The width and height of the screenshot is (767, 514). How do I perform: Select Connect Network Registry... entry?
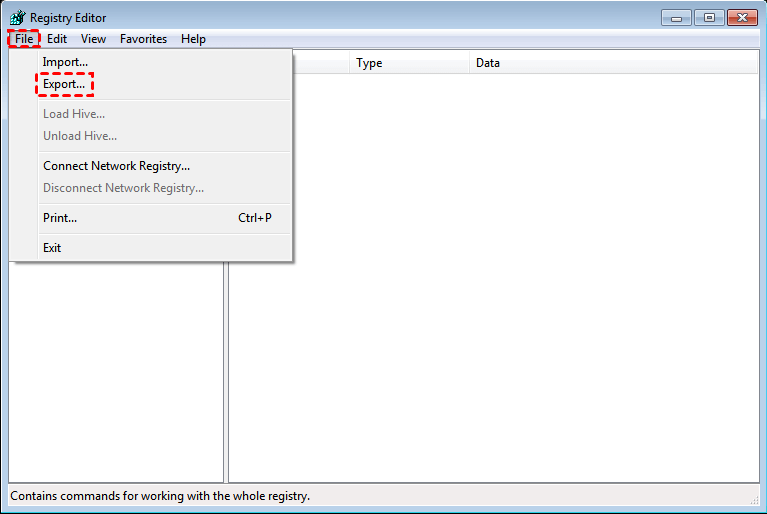pyautogui.click(x=151, y=166)
